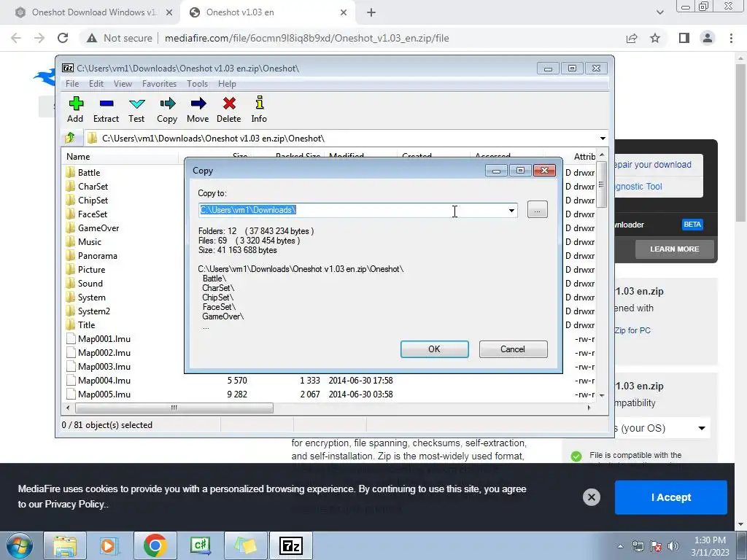Browse for destination folder button
This screenshot has width=747, height=560.
[538, 209]
